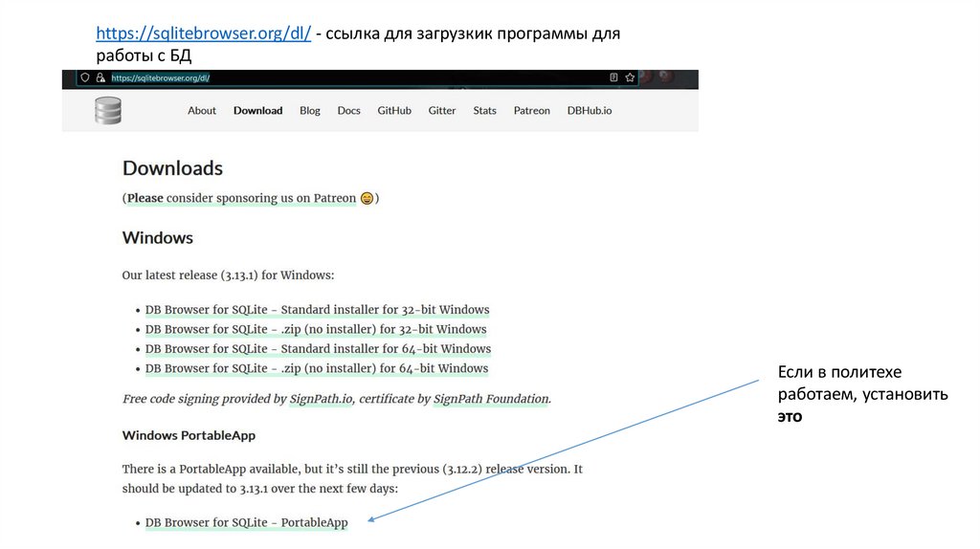
Task: Click the padlock site security icon
Action: point(100,77)
